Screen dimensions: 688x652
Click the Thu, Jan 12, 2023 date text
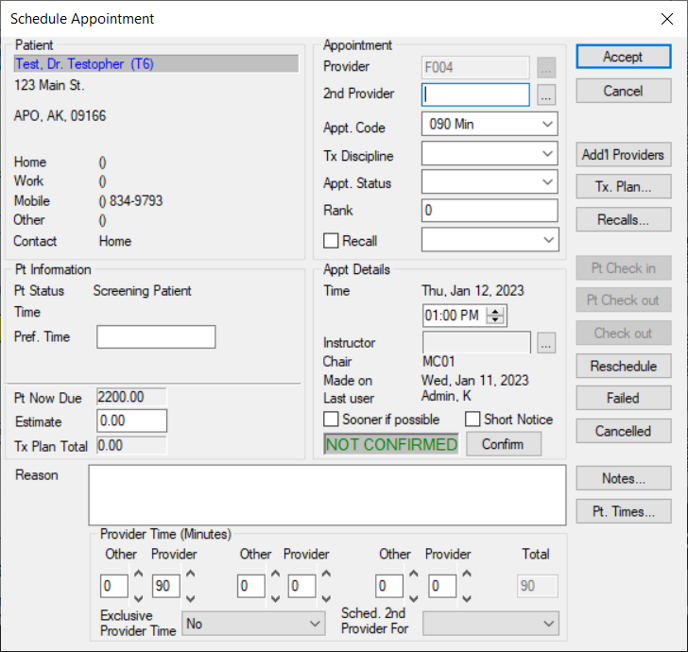473,290
